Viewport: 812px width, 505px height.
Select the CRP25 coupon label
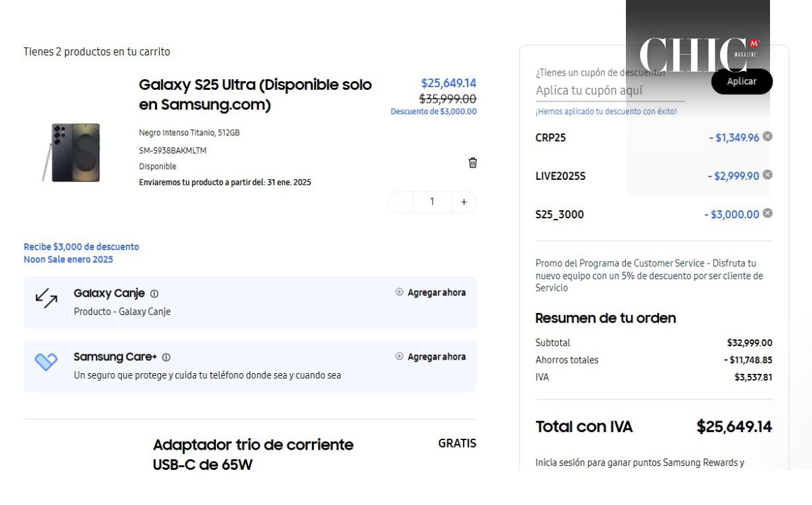[x=551, y=138]
